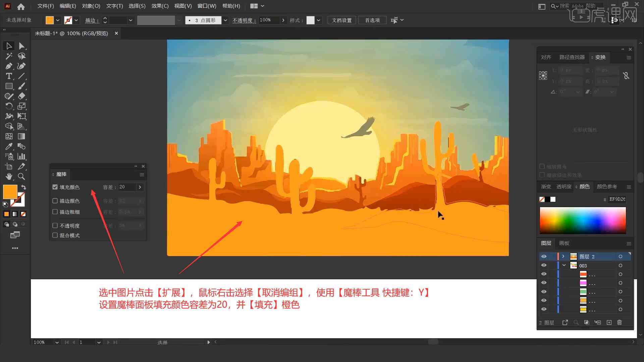Expand the layer 003 tree item
The image size is (644, 362).
[565, 266]
